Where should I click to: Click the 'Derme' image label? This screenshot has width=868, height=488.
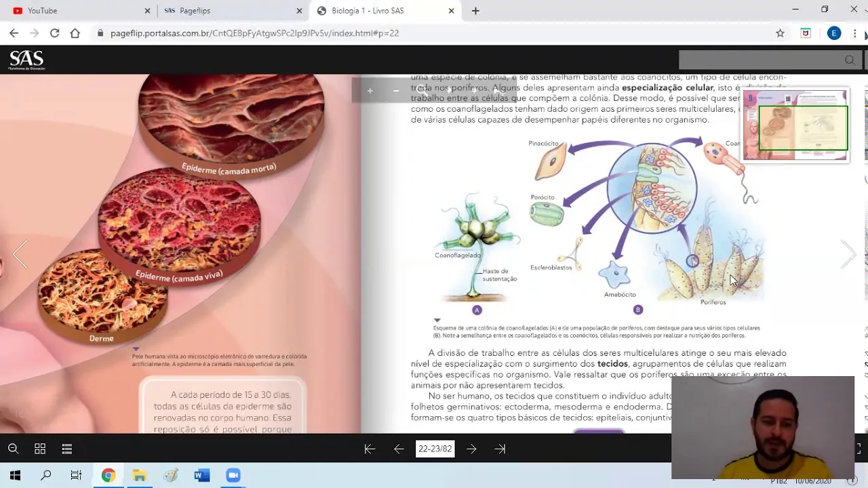point(102,339)
